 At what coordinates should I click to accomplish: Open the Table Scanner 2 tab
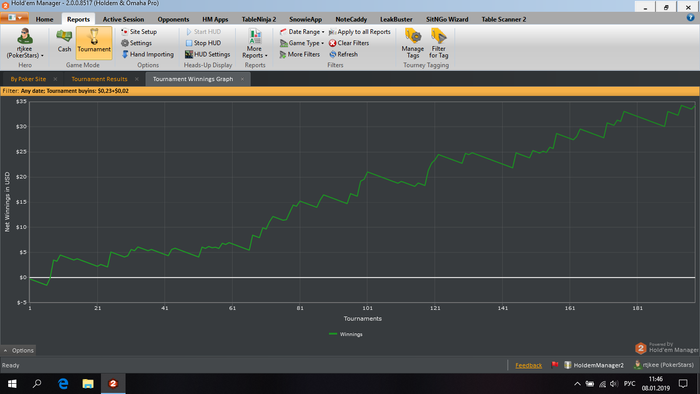(x=504, y=19)
